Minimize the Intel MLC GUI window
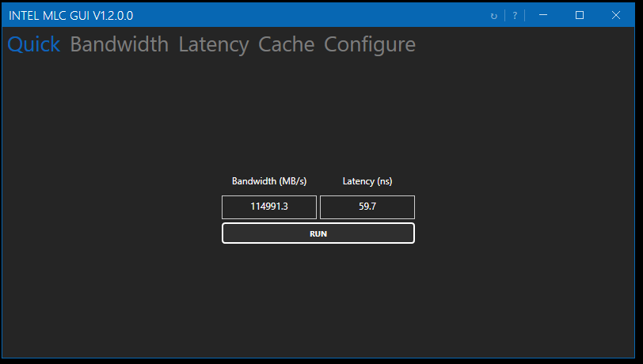This screenshot has width=643, height=364. (543, 15)
